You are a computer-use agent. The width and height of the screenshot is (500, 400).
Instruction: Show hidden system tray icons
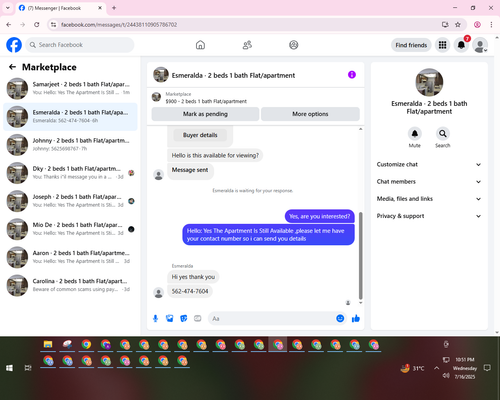(x=436, y=368)
